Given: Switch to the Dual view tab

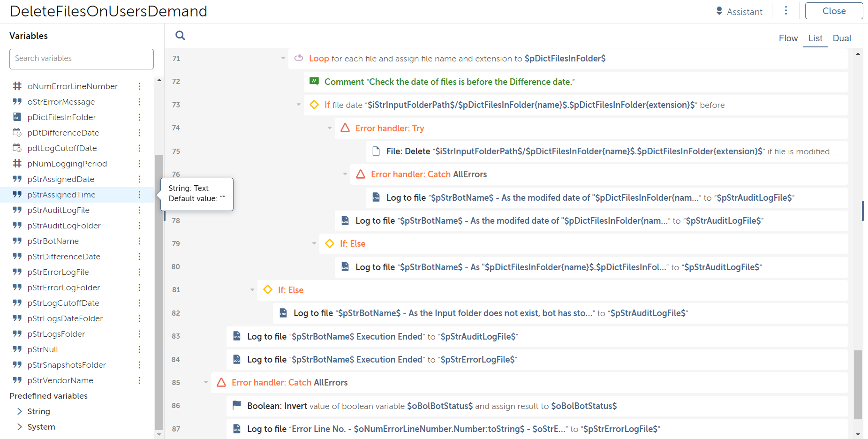Looking at the screenshot, I should [x=842, y=38].
